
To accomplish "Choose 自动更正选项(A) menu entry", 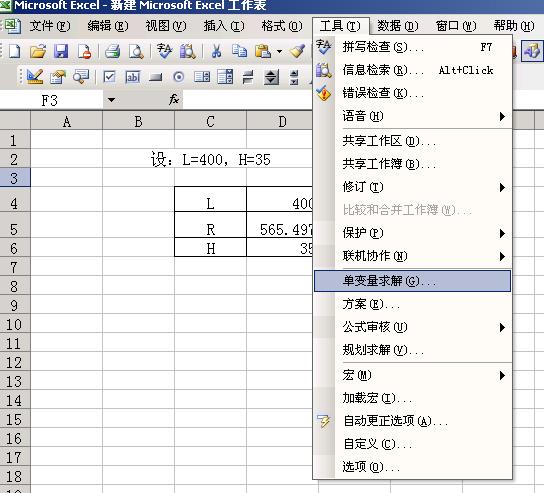I will tap(413, 421).
